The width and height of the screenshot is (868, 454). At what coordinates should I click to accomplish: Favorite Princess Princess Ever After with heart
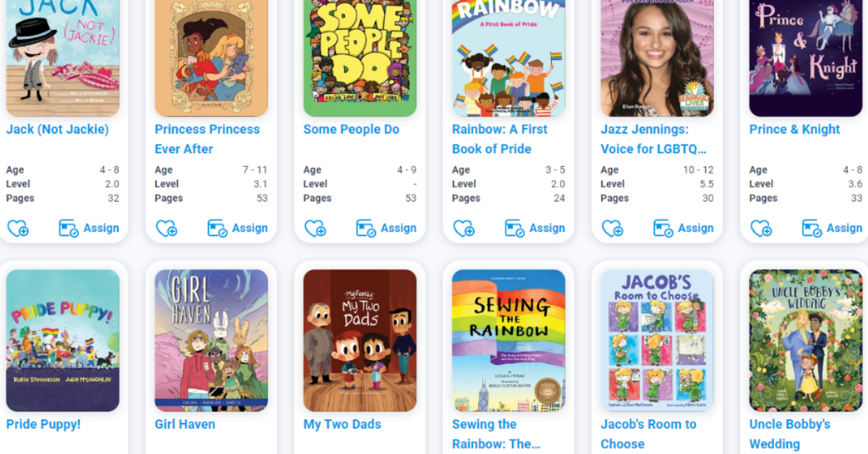(x=167, y=228)
